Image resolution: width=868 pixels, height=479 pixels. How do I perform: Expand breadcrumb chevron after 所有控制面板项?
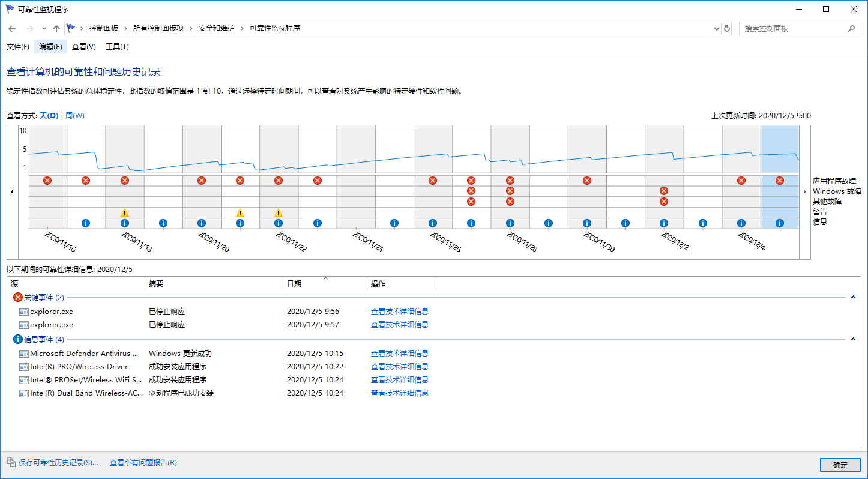pos(191,28)
